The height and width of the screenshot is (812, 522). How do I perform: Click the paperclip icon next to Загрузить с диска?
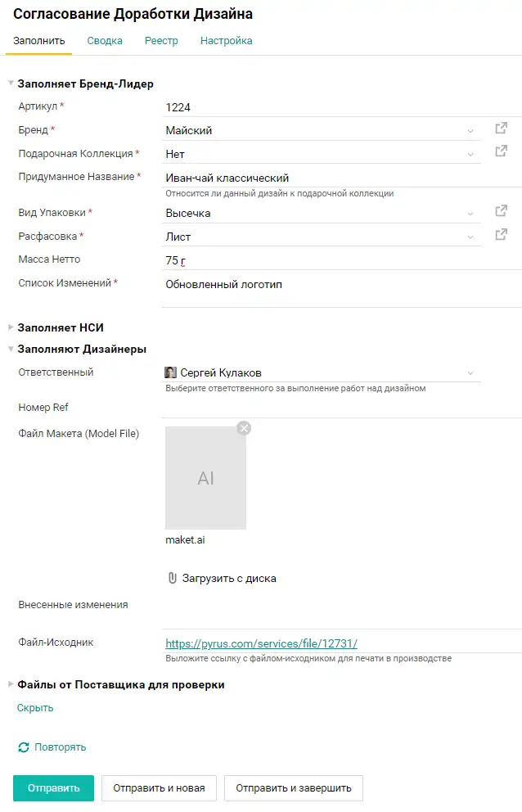173,578
